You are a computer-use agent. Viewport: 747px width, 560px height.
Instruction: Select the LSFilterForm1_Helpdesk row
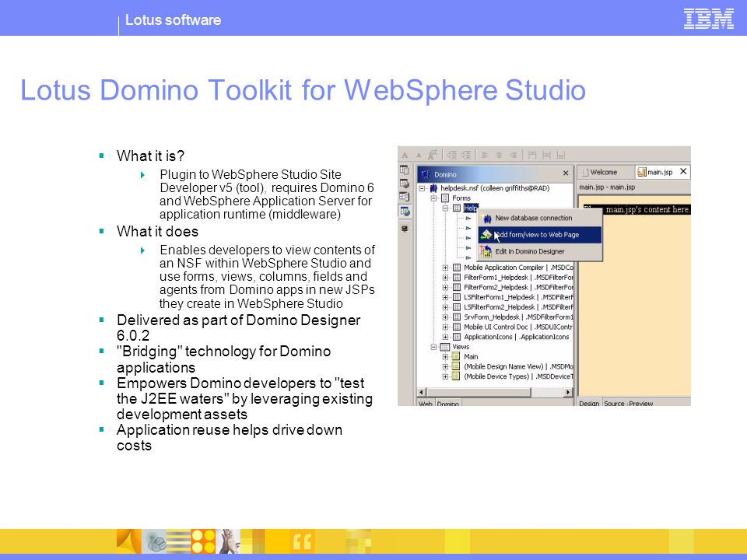pos(518,298)
